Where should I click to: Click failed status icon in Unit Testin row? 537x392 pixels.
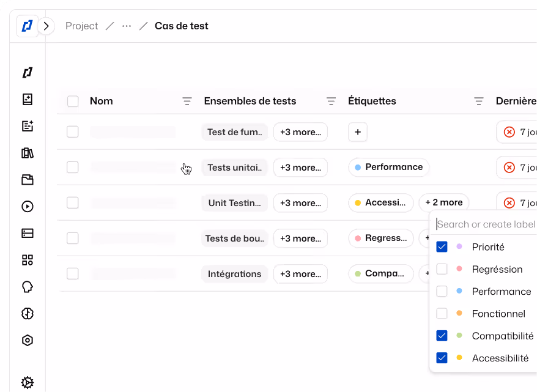coord(509,203)
